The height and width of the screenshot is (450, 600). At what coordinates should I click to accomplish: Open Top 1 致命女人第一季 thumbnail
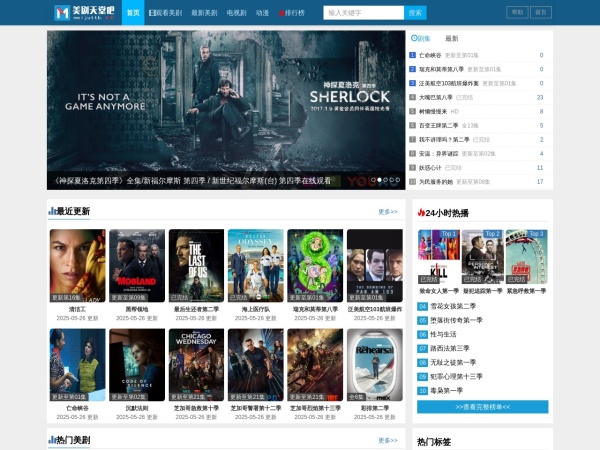click(439, 256)
